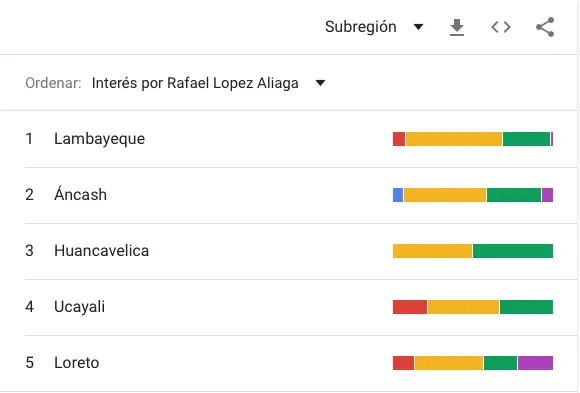Click the yellow segment in Ucayali bar

pos(463,307)
